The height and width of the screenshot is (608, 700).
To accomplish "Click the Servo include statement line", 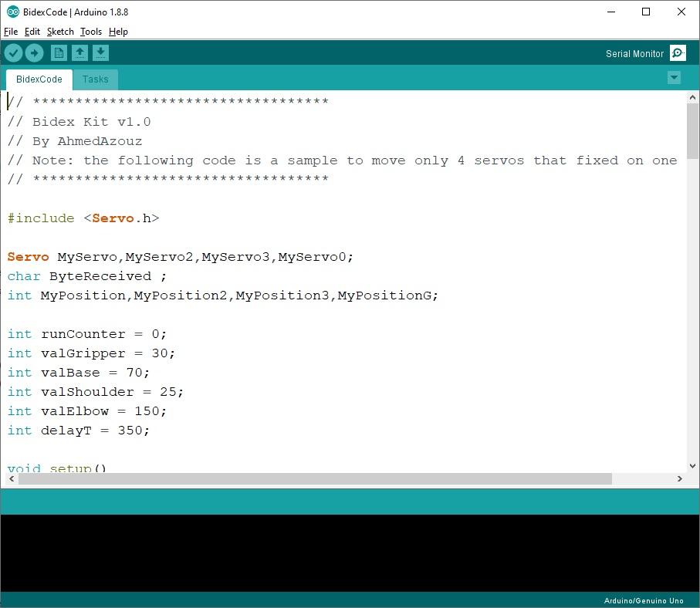I will (x=83, y=218).
